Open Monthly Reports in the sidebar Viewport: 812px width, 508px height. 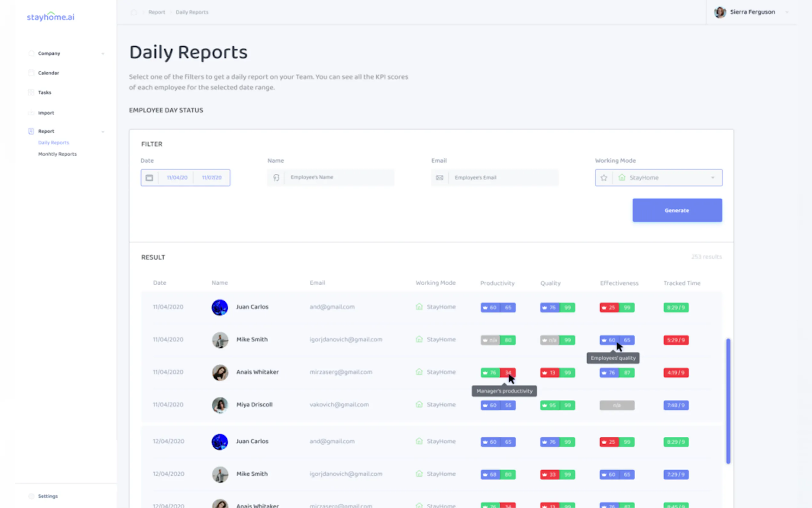coord(58,154)
